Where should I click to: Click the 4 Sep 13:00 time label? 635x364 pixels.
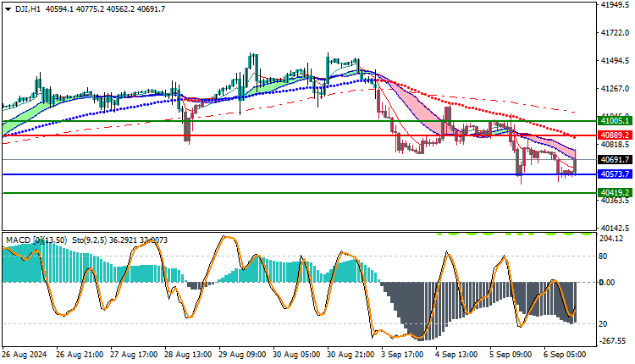[456, 355]
